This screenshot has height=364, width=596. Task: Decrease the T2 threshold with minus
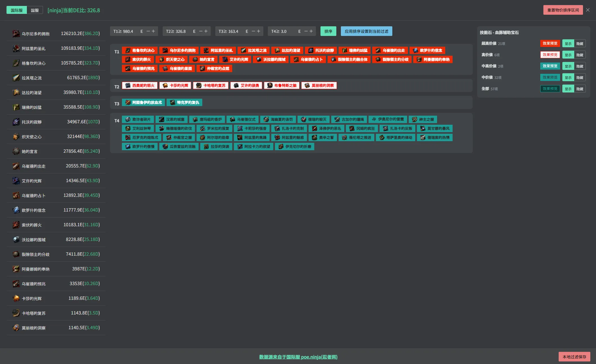201,31
